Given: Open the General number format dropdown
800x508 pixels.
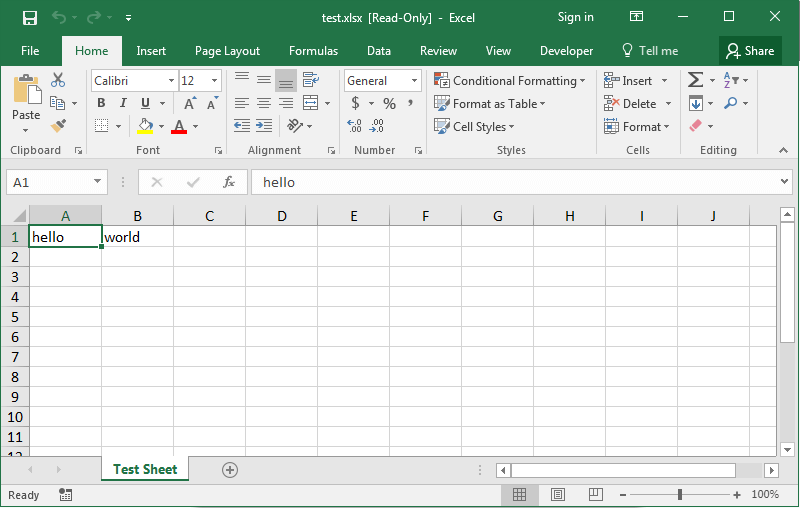Looking at the screenshot, I should [x=414, y=81].
